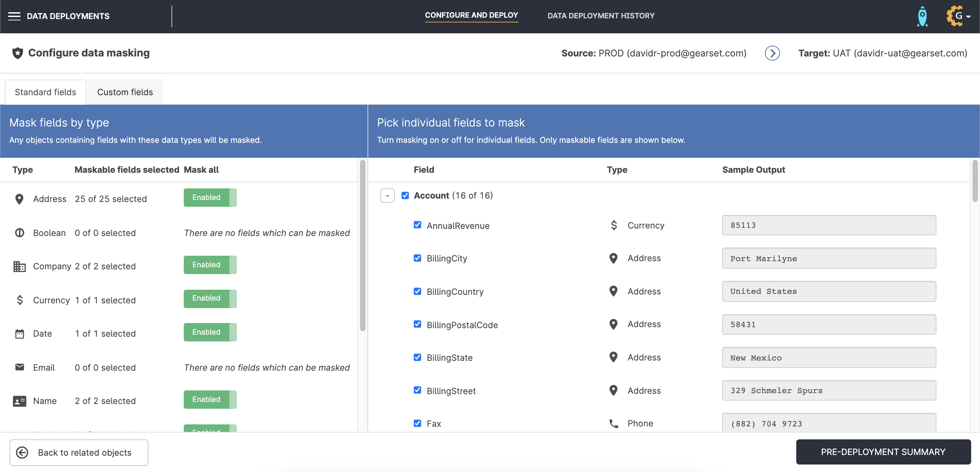Screen dimensions: 980x472
Task: Toggle Mask all for Currency type
Action: 210,299
